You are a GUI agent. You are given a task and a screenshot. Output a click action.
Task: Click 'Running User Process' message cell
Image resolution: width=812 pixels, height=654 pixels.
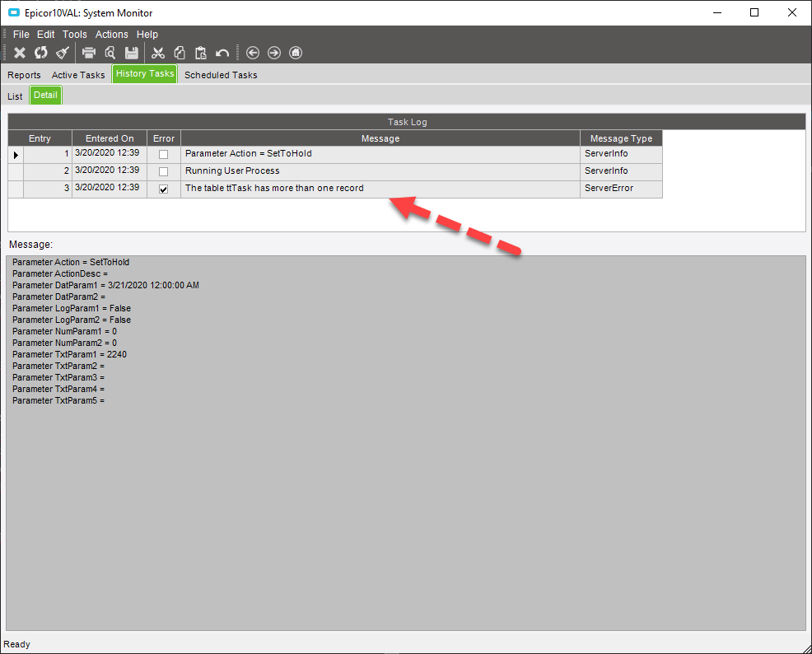[380, 171]
